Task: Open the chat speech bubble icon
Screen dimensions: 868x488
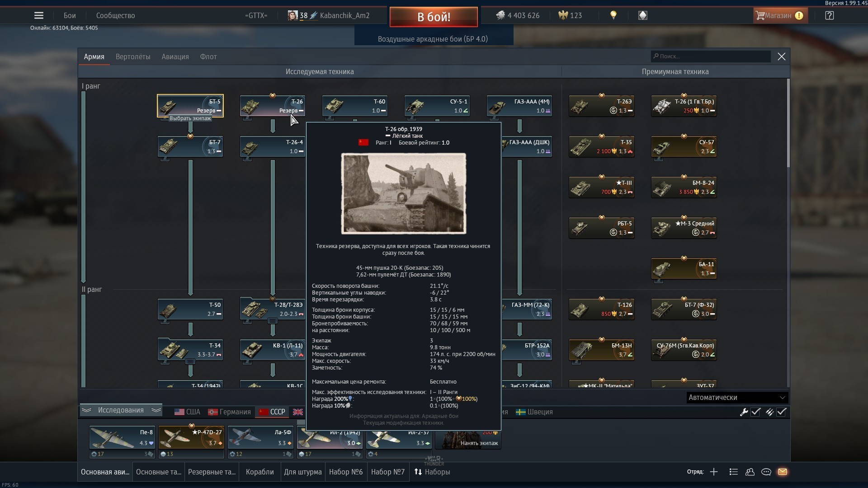Action: coord(766,472)
